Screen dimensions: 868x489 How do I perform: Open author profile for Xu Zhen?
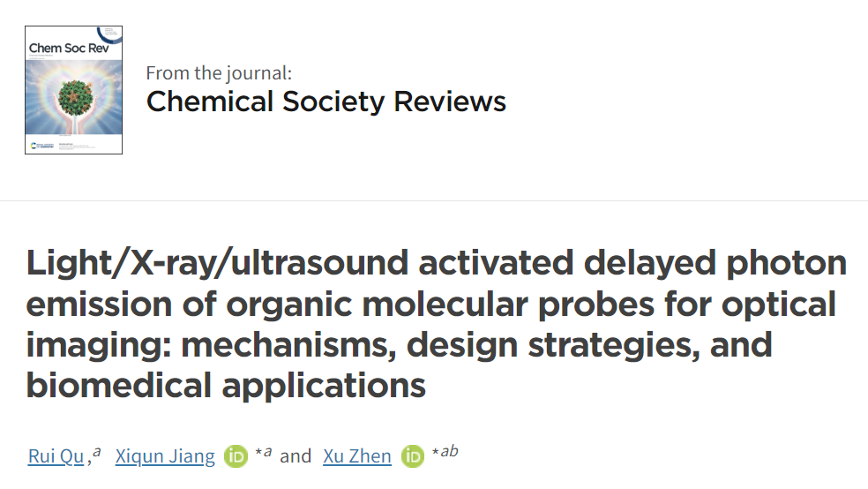click(x=357, y=456)
